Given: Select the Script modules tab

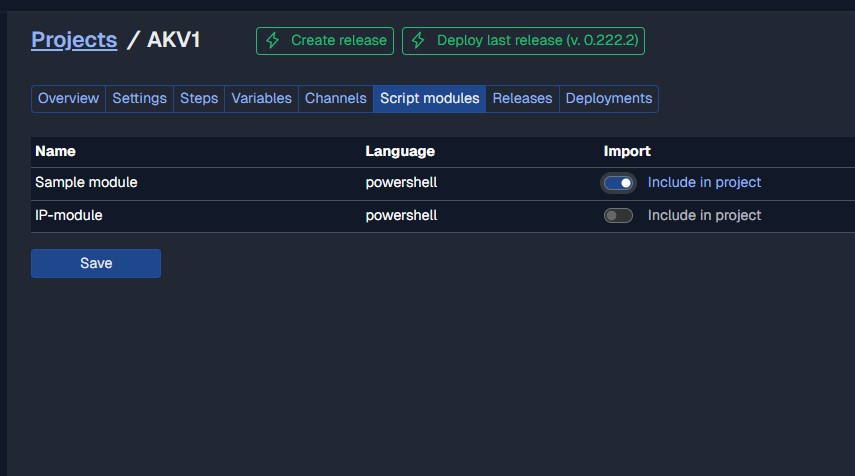Looking at the screenshot, I should click(x=430, y=99).
